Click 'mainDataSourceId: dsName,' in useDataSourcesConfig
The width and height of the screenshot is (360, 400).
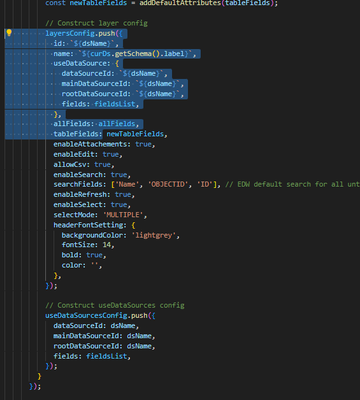pyautogui.click(x=105, y=336)
